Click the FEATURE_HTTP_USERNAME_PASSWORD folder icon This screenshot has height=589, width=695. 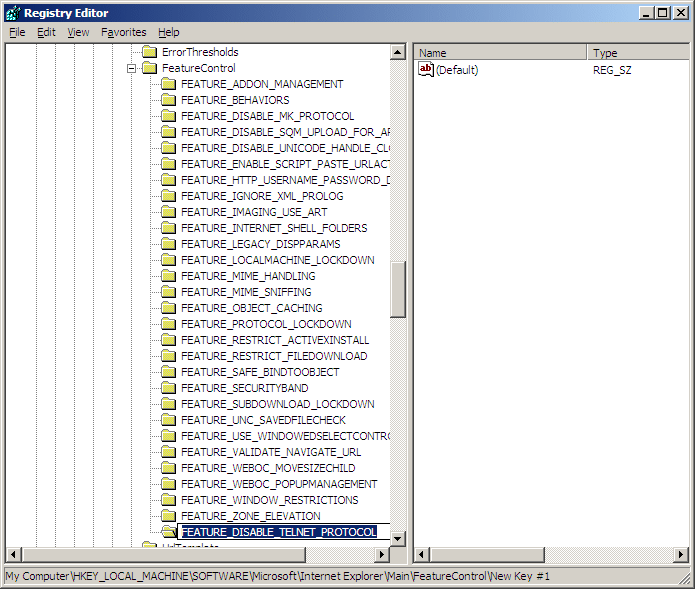coord(168,180)
